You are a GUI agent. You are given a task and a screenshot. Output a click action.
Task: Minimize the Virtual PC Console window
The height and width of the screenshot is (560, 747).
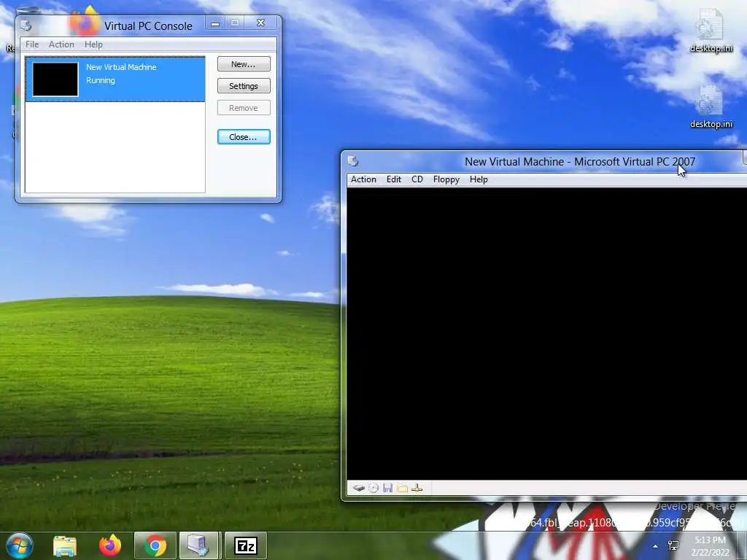215,23
